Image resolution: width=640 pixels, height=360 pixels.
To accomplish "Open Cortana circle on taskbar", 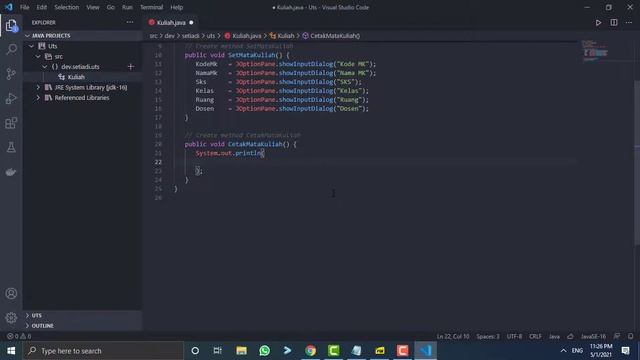I will click(195, 351).
